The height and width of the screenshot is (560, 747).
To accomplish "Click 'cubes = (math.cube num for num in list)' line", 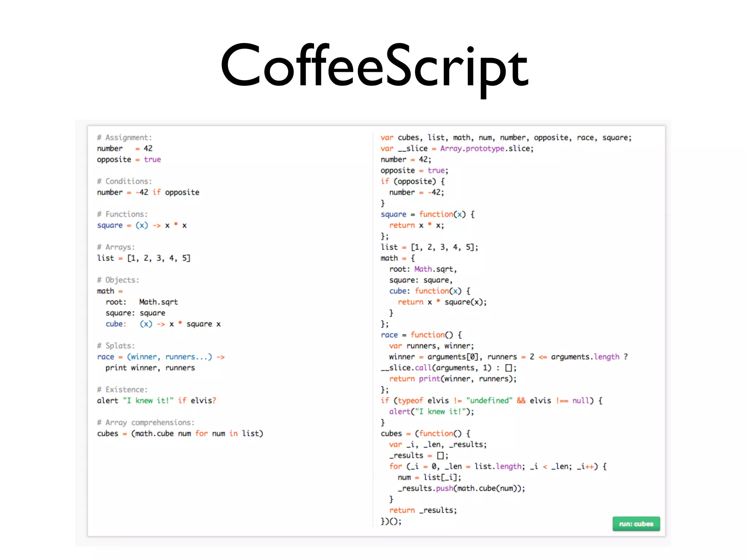I will click(x=180, y=433).
